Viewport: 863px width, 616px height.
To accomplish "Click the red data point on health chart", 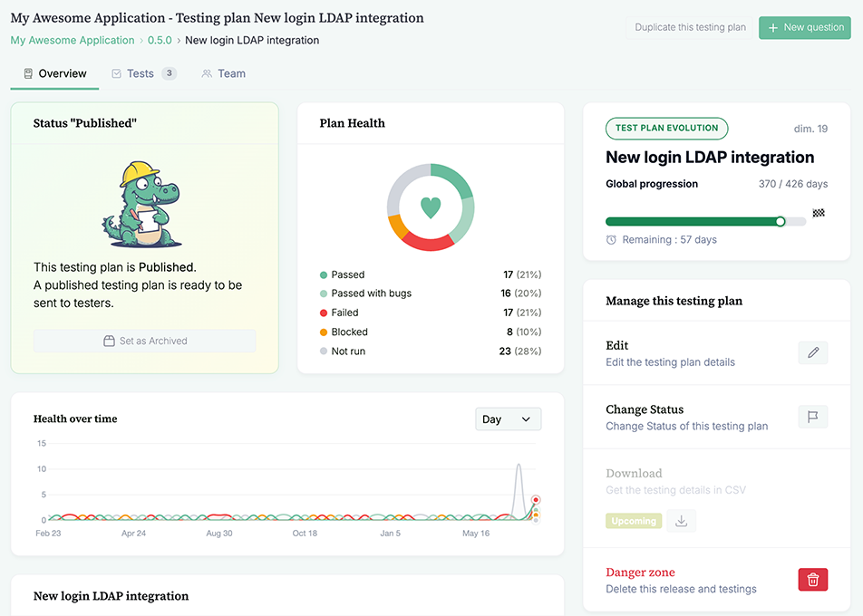I will 536,500.
